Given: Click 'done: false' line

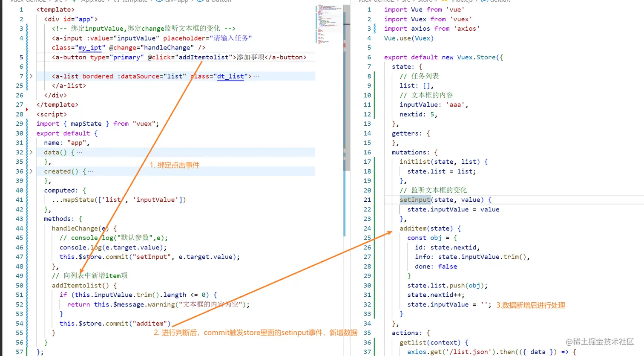Looking at the screenshot, I should click(x=436, y=266).
